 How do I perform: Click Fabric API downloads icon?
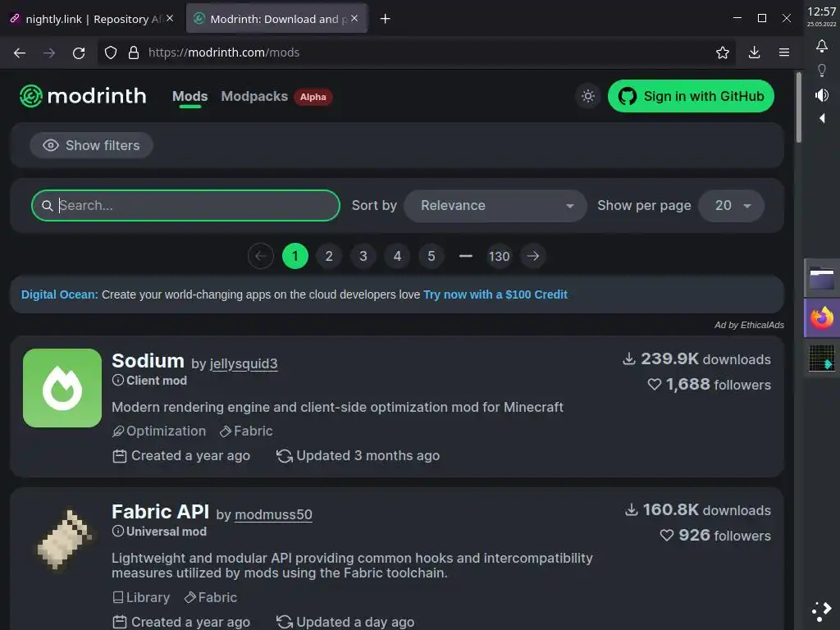tap(632, 509)
